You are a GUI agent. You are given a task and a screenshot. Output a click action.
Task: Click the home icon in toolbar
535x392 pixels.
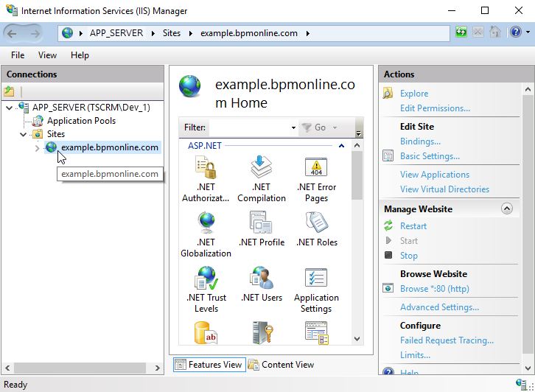tap(494, 32)
